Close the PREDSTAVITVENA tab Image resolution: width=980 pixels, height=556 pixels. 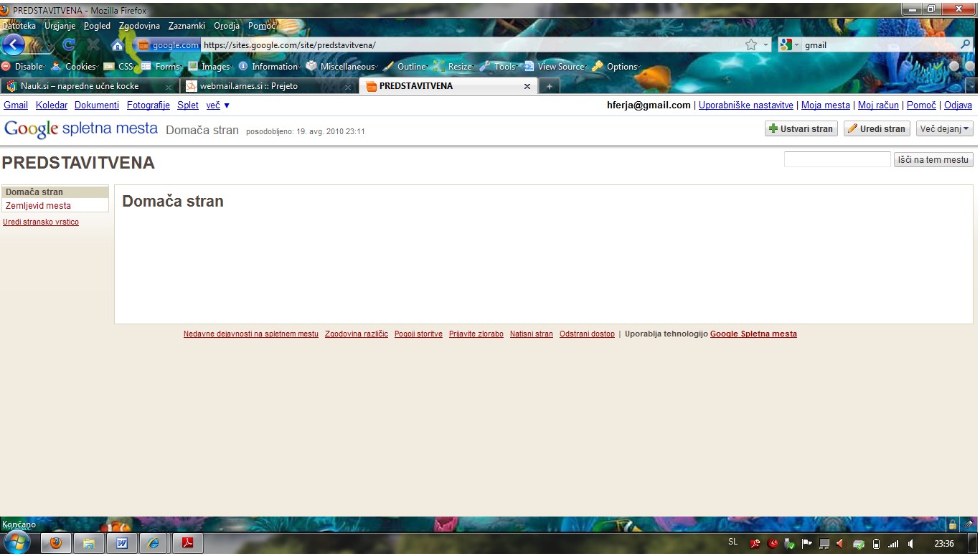coord(527,86)
